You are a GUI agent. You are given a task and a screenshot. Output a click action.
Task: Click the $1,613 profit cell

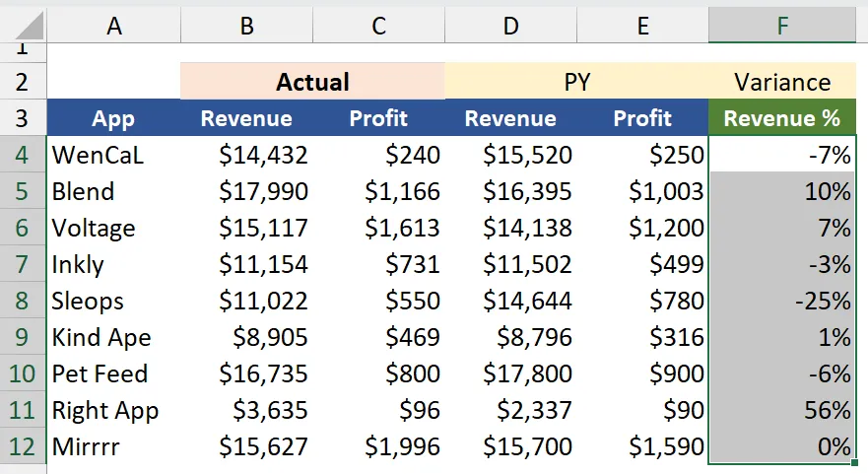tap(378, 228)
